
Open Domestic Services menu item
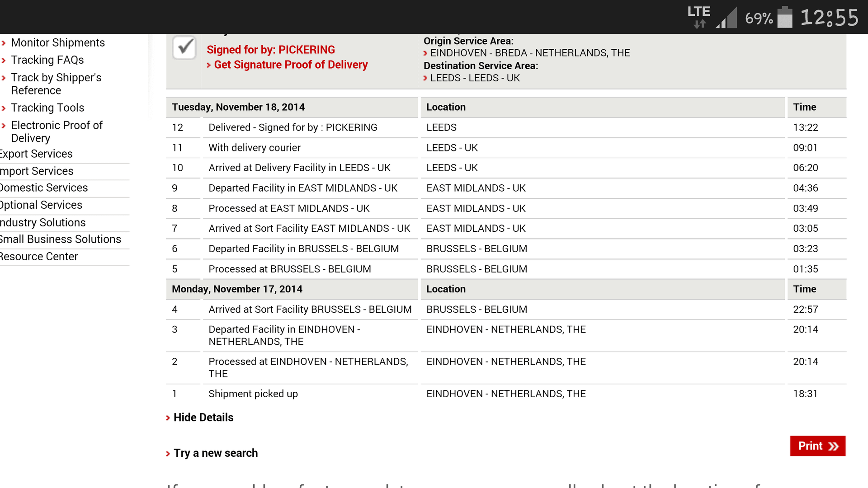click(x=44, y=188)
